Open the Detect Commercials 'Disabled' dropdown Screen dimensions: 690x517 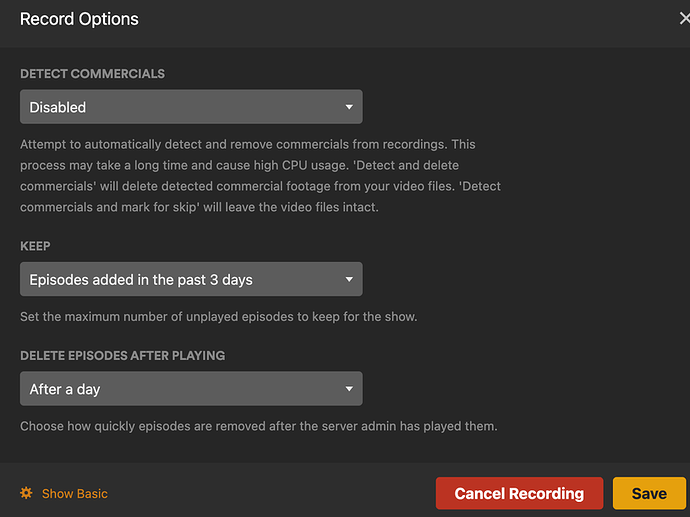click(x=191, y=107)
